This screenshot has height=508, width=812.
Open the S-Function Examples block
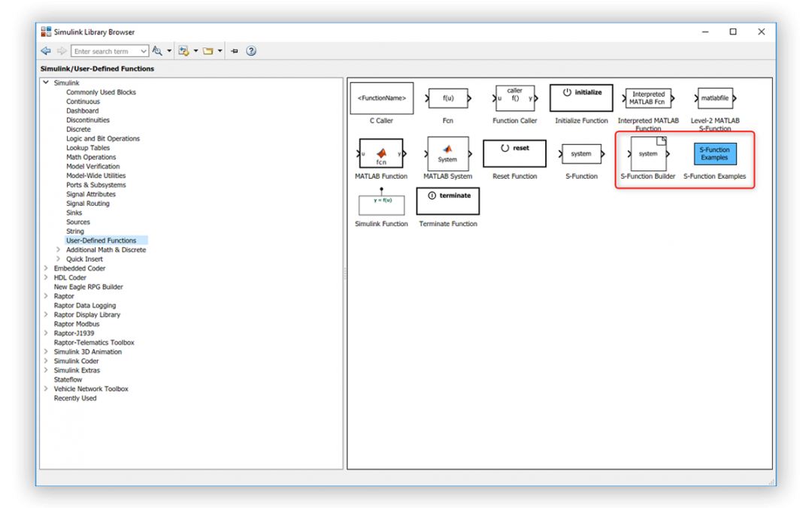[714, 155]
